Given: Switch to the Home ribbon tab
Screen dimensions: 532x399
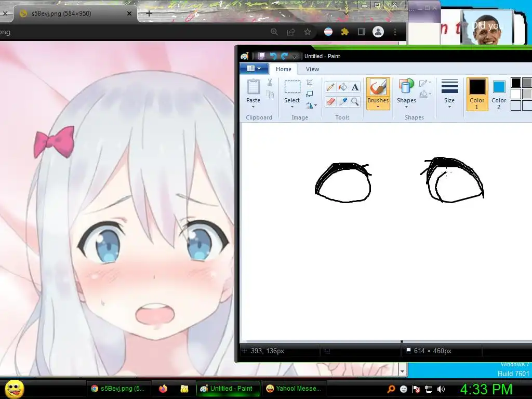Looking at the screenshot, I should (x=284, y=69).
